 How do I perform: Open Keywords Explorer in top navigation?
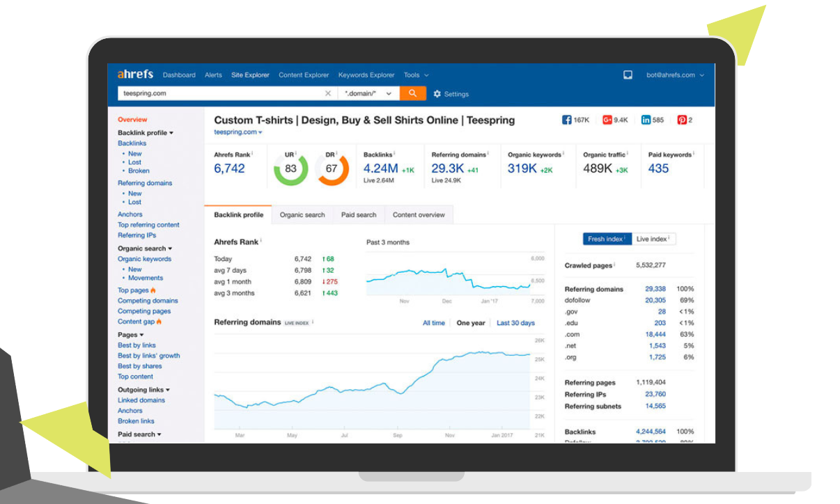tap(366, 75)
